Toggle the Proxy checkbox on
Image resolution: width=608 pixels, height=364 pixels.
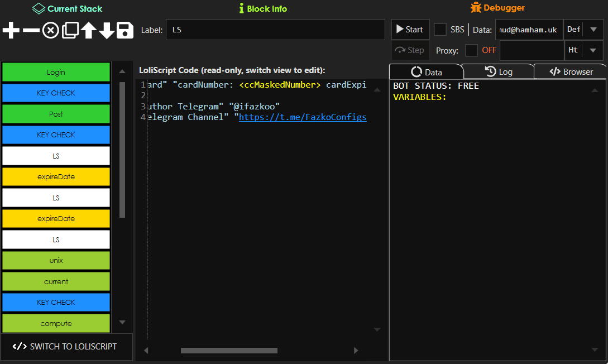coord(471,50)
